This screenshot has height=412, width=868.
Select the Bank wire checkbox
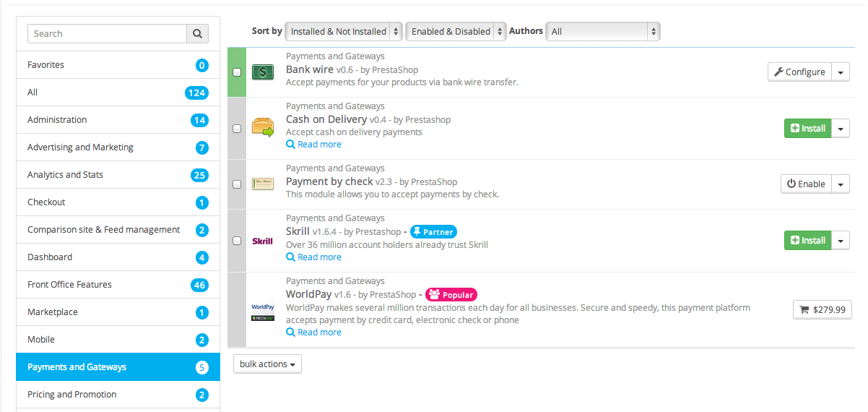[237, 72]
